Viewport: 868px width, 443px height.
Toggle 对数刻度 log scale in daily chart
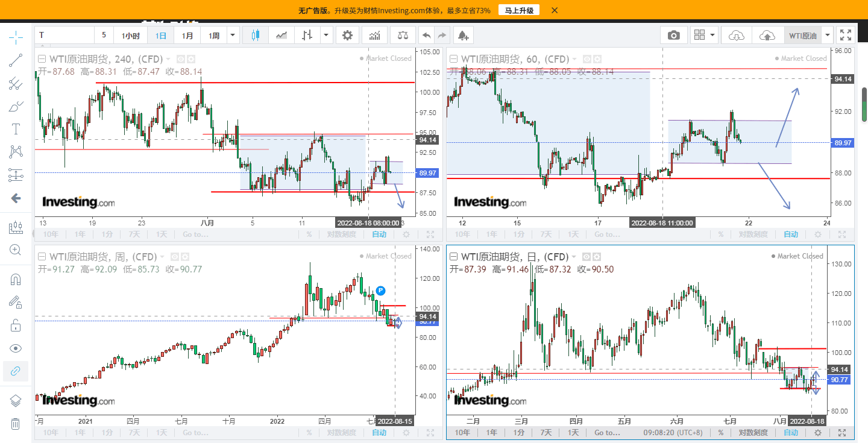[x=753, y=433]
